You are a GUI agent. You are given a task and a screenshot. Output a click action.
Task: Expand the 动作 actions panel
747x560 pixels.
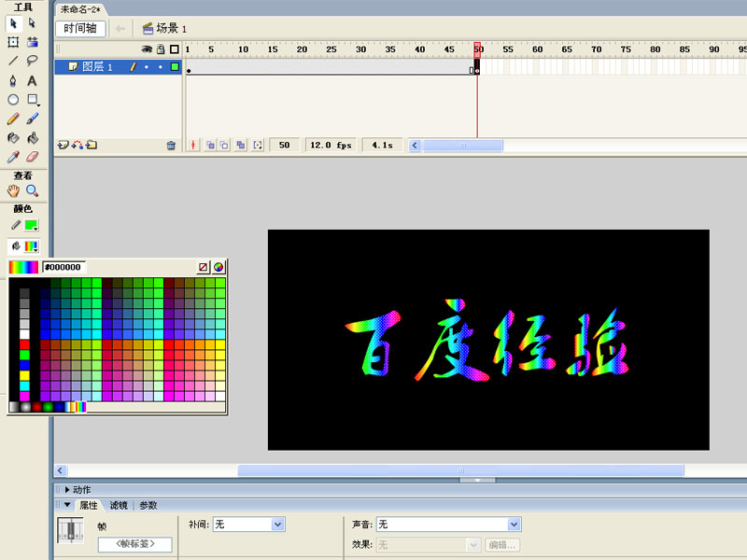coord(67,489)
